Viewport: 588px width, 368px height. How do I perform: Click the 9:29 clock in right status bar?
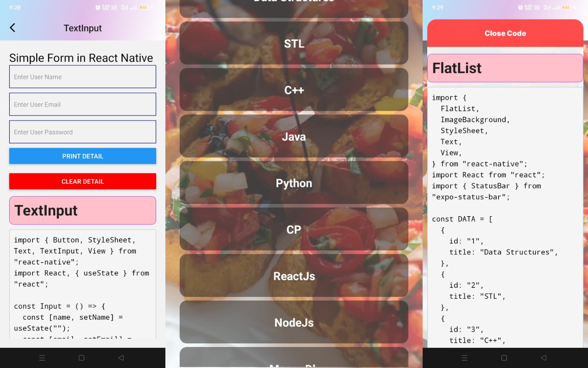[438, 7]
